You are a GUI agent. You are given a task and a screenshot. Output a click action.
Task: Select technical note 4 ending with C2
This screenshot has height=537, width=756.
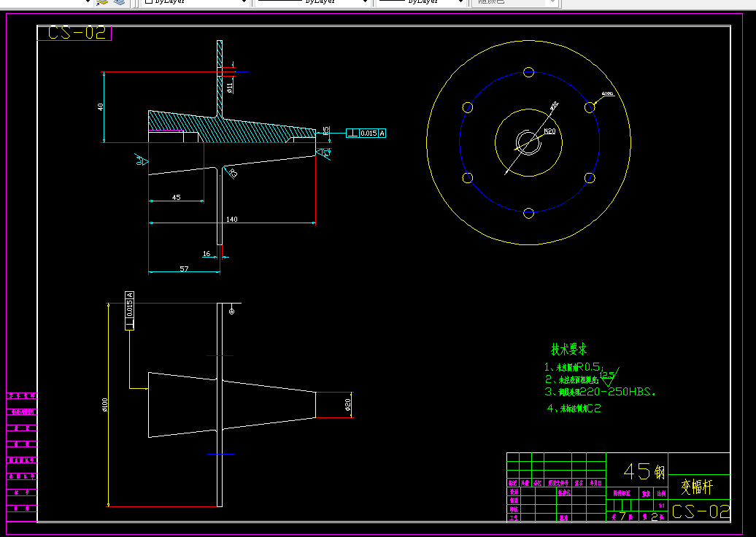click(x=574, y=409)
